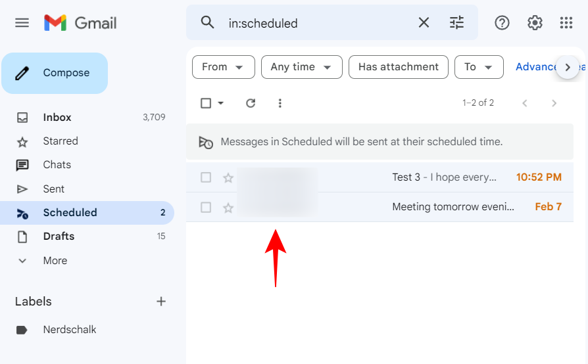Open the Drafts folder
This screenshot has height=364, width=588.
click(x=59, y=237)
